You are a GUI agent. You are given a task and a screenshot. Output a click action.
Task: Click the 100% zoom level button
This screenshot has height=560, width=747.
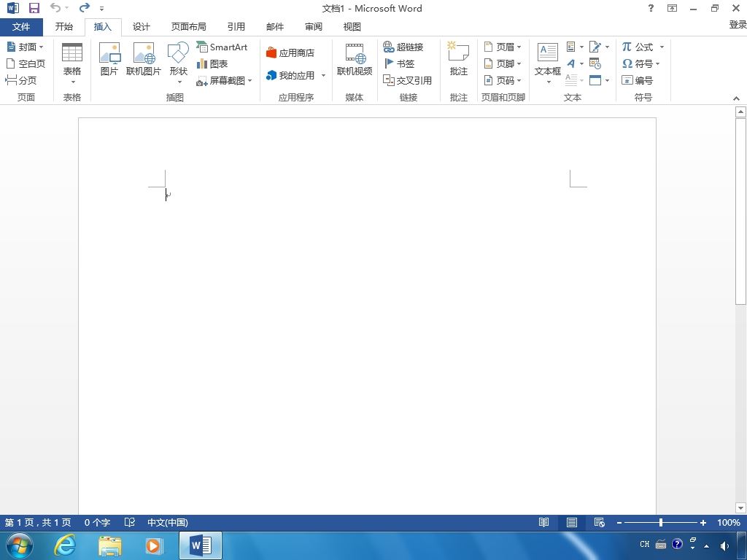[729, 522]
